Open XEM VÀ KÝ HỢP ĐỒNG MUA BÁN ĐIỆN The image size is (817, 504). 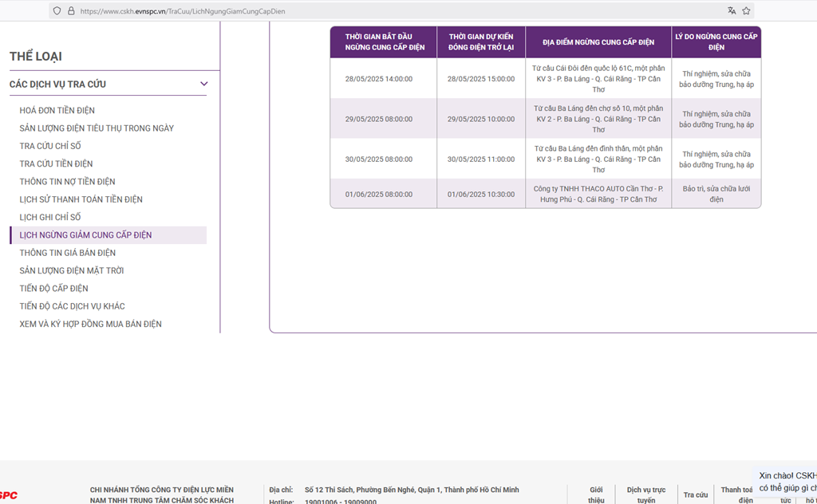91,323
